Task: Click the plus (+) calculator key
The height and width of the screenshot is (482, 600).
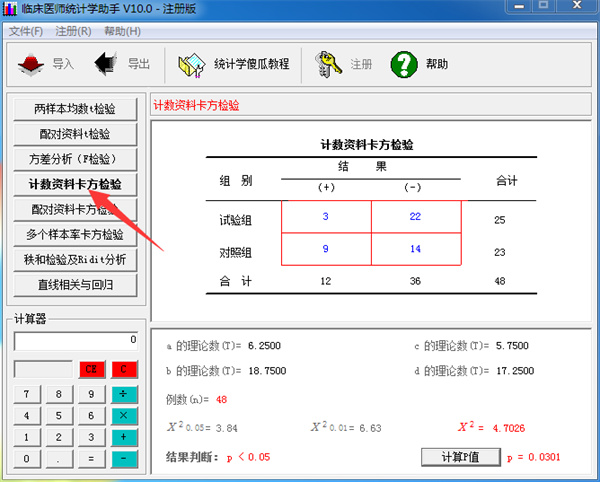Action: pos(124,437)
